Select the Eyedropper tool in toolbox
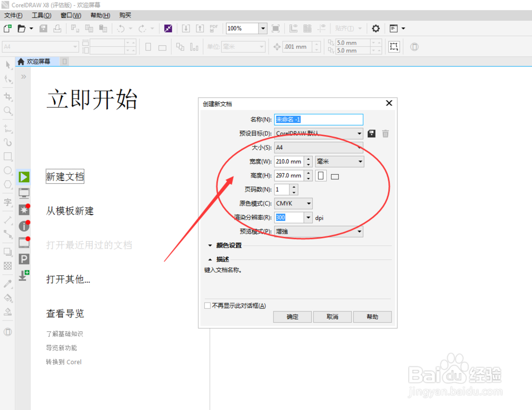This screenshot has width=532, height=410. point(8,284)
